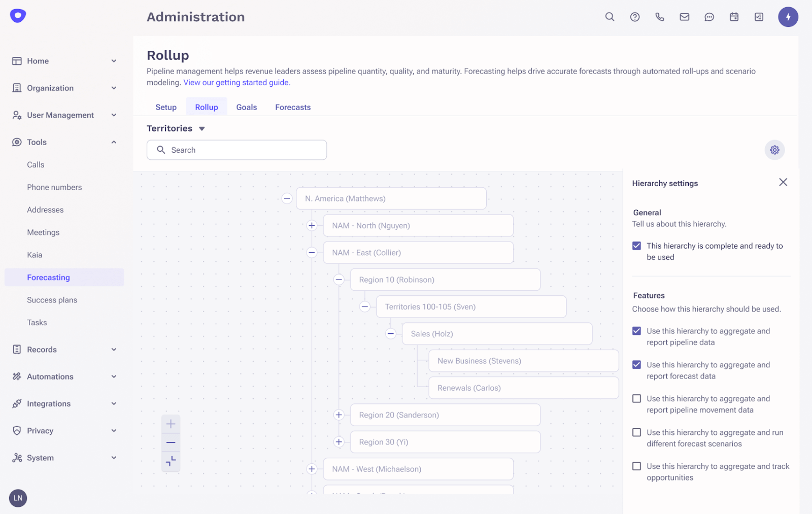Click the help question-mark icon

(x=634, y=17)
